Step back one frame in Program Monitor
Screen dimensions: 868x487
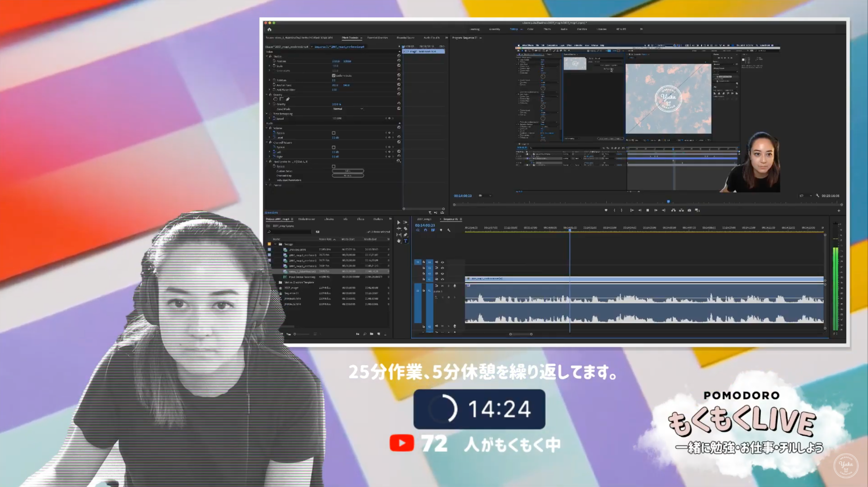click(x=640, y=210)
